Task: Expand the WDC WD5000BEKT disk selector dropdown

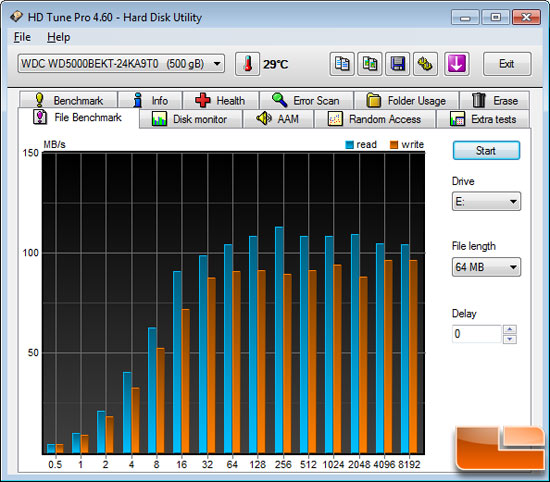Action: (x=121, y=64)
